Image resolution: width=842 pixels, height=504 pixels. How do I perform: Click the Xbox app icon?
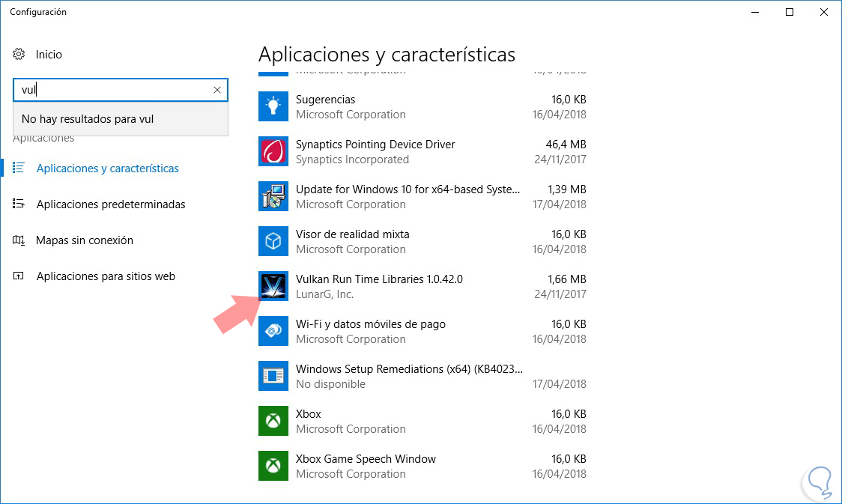pyautogui.click(x=273, y=421)
